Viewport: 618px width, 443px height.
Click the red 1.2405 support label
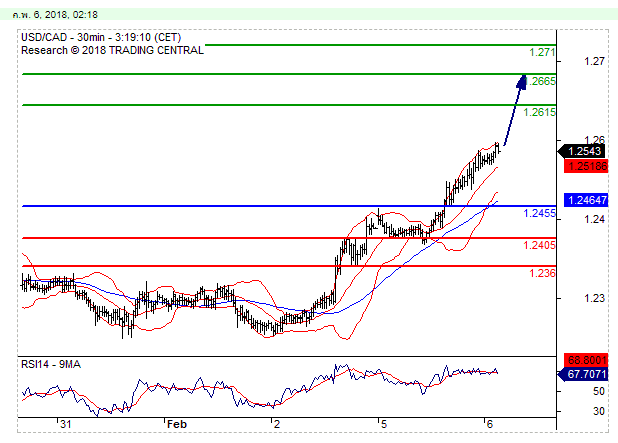539,245
